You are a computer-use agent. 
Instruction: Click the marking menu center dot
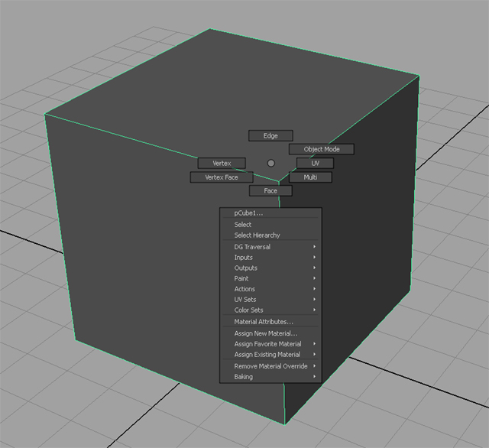(271, 163)
